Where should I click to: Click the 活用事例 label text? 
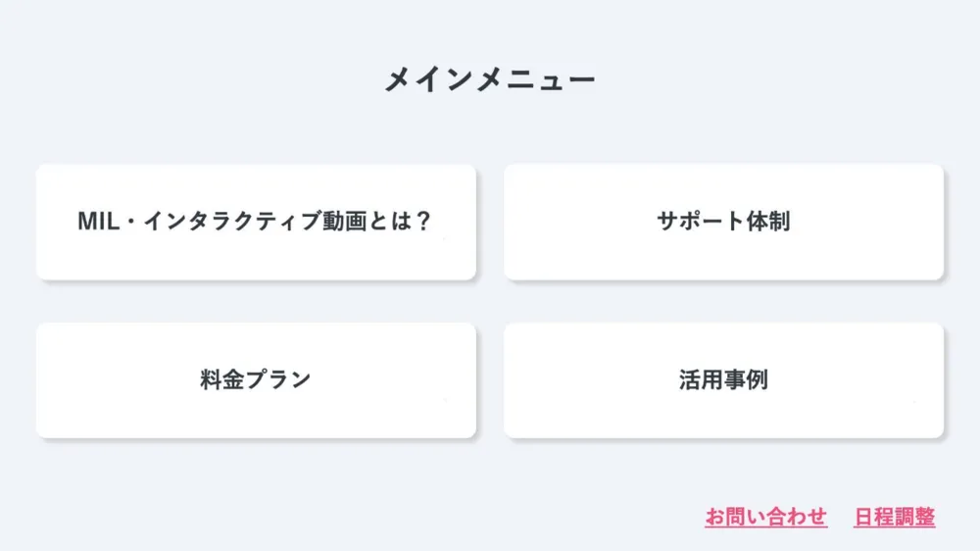point(723,380)
